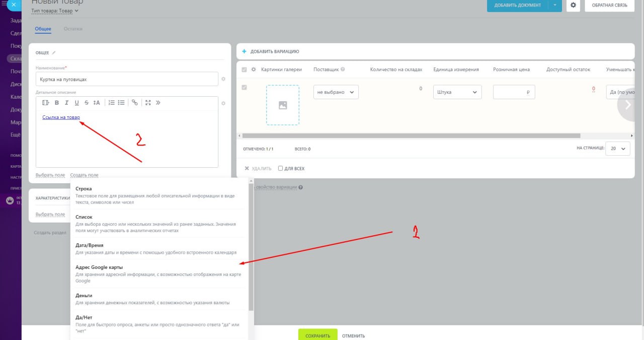The height and width of the screenshot is (340, 644).
Task: Open the Штука unit of measure dropdown
Action: click(x=457, y=92)
